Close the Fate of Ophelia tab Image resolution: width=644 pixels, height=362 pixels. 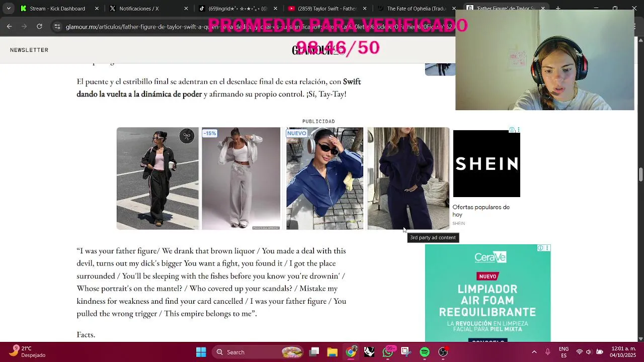coord(454,9)
